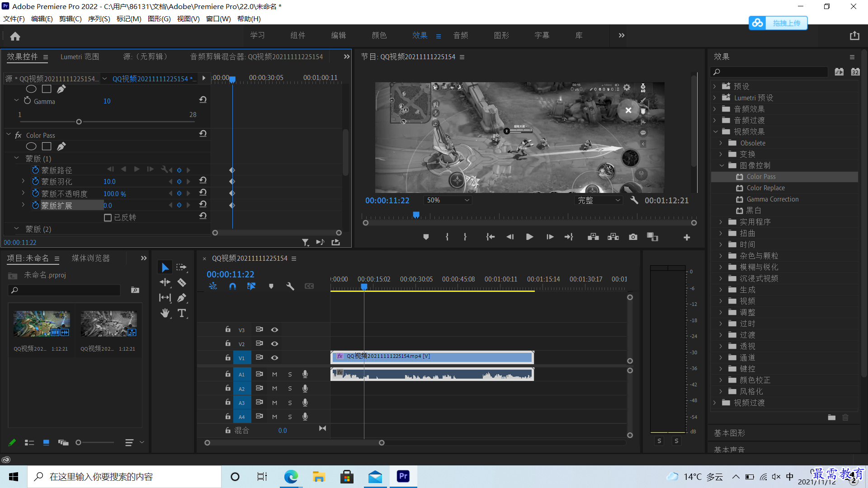Screen dimensions: 868x488
Task: Click the Export Frame camera icon
Action: pyautogui.click(x=633, y=237)
